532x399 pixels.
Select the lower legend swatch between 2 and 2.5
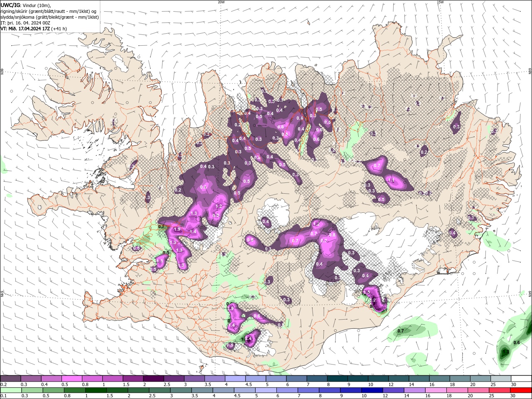[x=138, y=390]
